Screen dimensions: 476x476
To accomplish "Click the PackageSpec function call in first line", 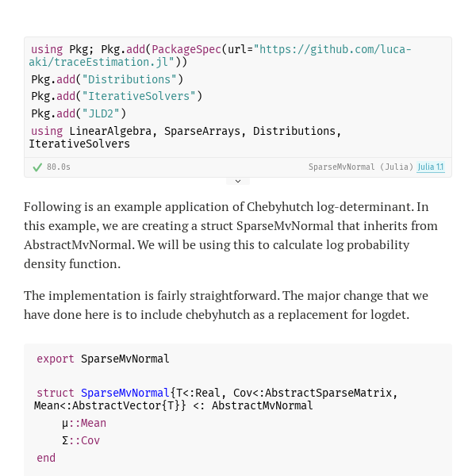I will (186, 49).
